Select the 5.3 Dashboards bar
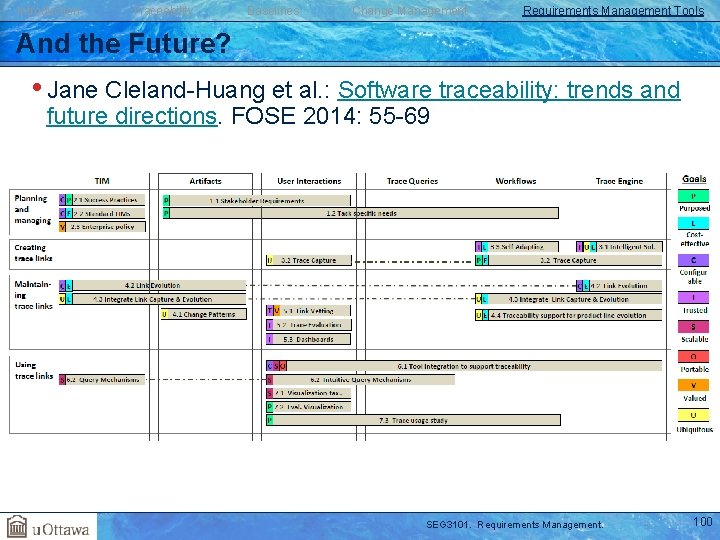 (x=309, y=339)
